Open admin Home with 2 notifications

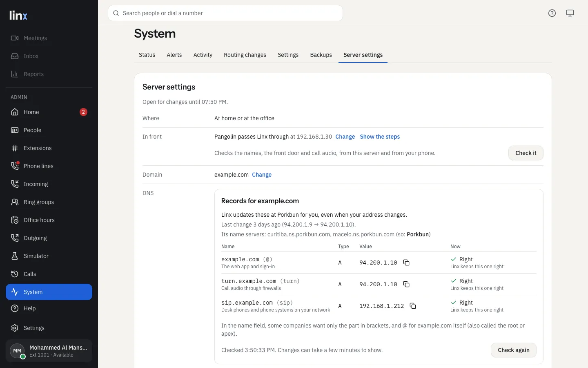(x=49, y=112)
